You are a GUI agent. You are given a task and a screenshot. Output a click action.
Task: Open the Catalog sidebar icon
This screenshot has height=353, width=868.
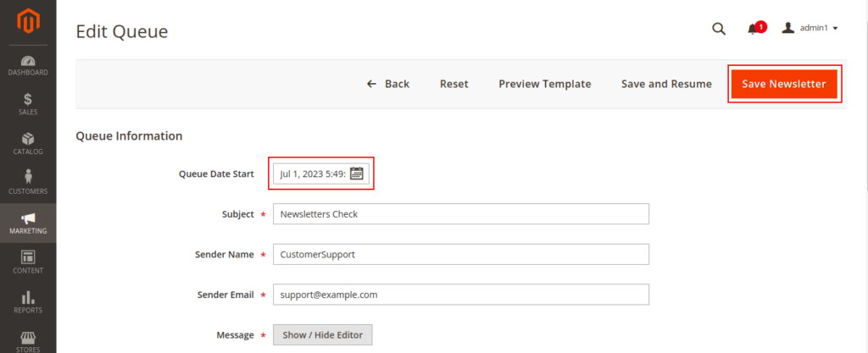coord(28,140)
